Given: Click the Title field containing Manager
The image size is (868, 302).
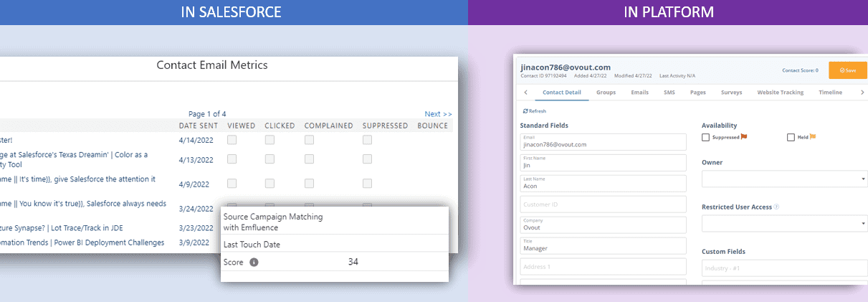Looking at the screenshot, I should [x=604, y=246].
